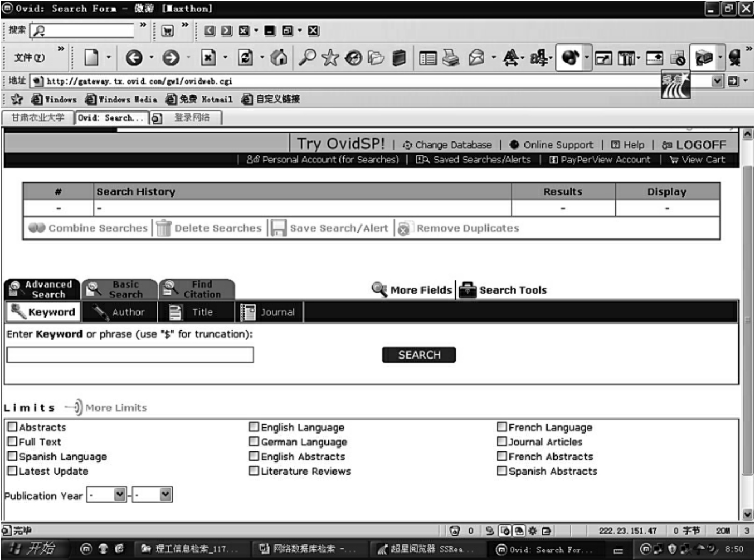Click the More Fields magnifier icon
Viewport: 754px width, 560px height.
380,289
